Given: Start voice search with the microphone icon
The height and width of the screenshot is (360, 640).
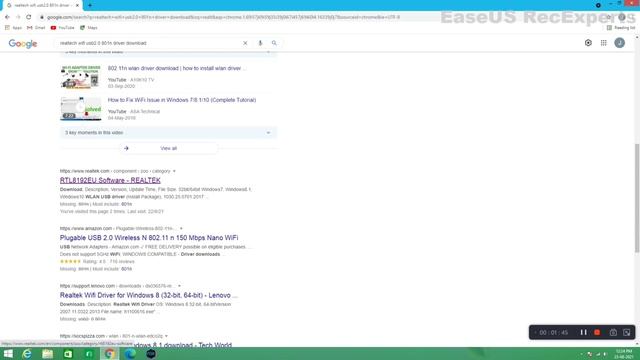Looking at the screenshot, I should (x=260, y=43).
